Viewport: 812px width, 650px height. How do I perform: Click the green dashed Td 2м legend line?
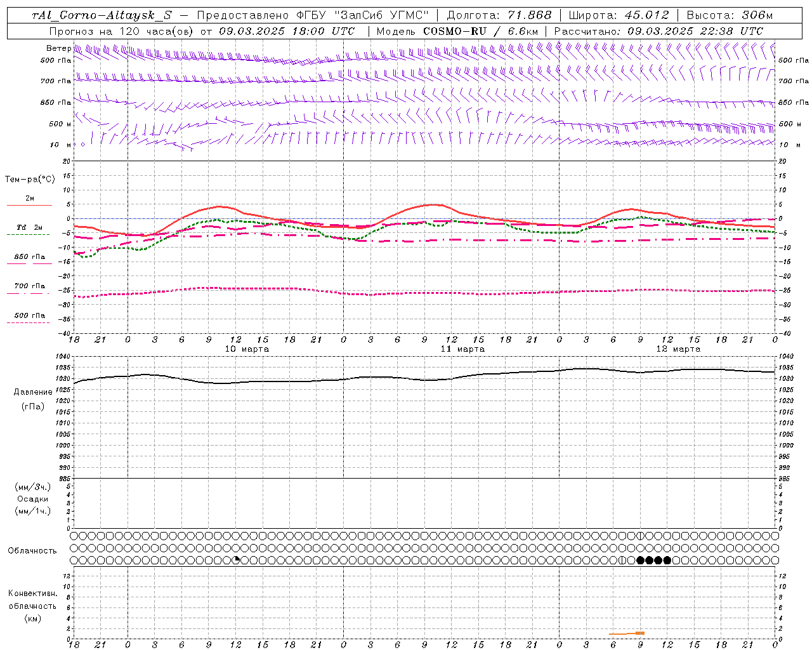point(28,234)
